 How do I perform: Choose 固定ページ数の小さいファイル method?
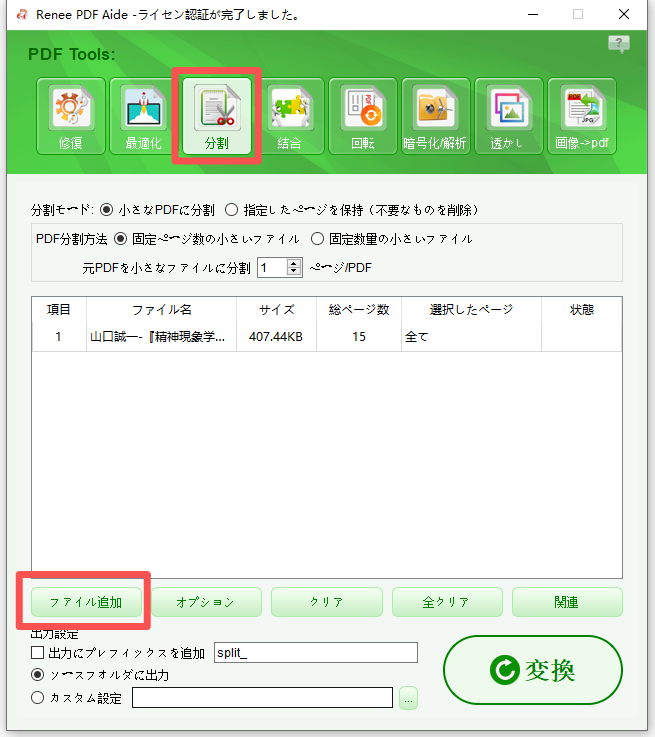point(121,239)
